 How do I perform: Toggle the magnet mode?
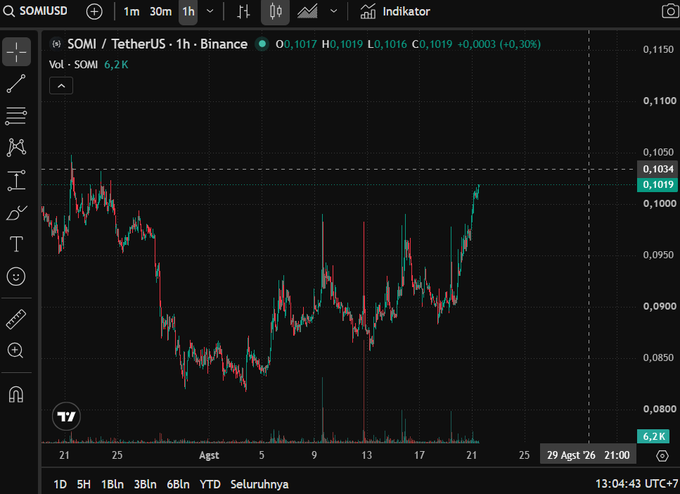point(16,394)
